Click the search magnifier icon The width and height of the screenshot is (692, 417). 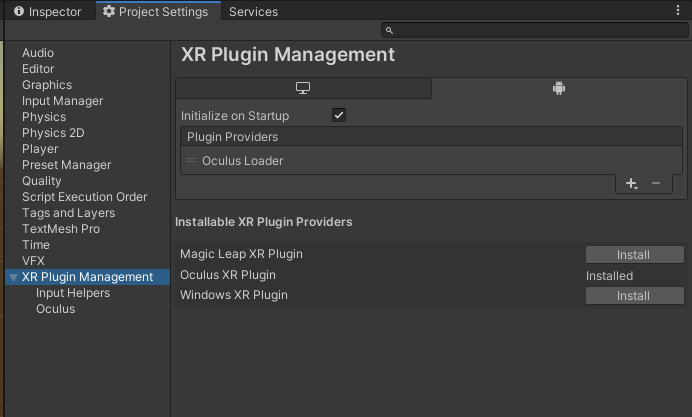(x=389, y=30)
